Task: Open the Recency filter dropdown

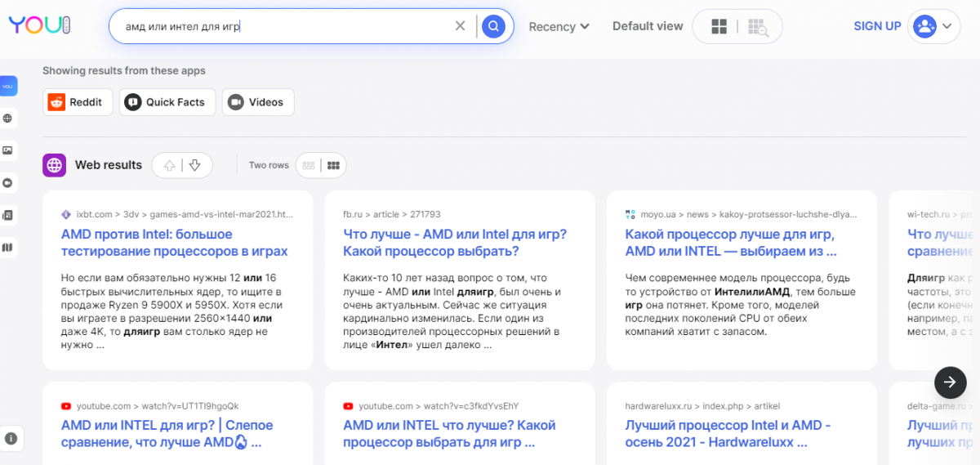Action: click(x=559, y=26)
